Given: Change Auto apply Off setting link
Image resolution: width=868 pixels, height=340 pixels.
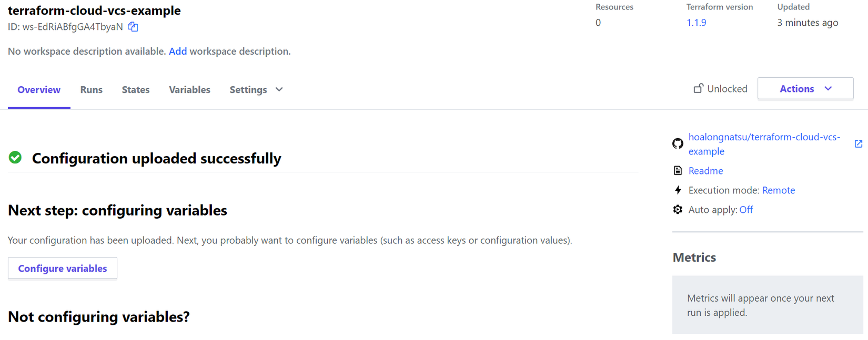Looking at the screenshot, I should (745, 210).
